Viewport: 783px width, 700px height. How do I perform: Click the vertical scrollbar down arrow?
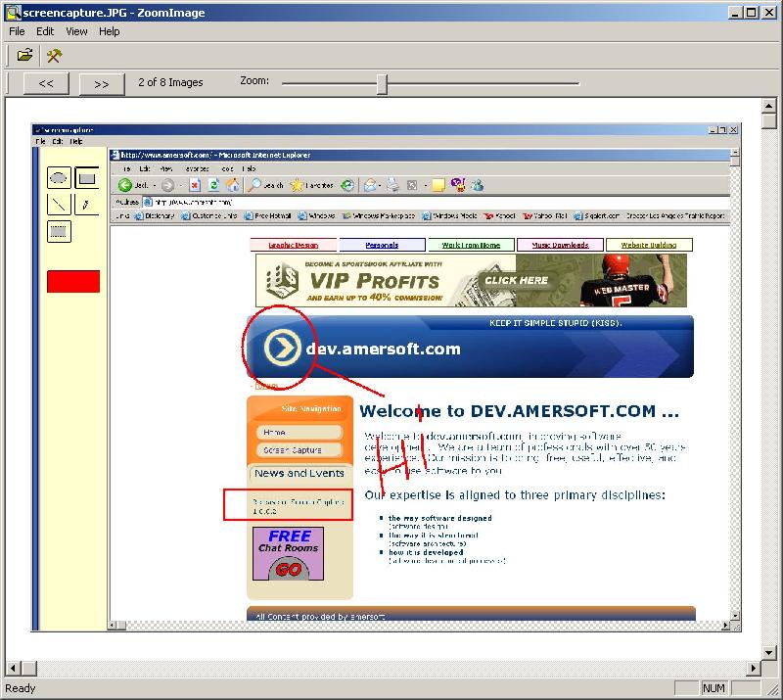(x=768, y=651)
